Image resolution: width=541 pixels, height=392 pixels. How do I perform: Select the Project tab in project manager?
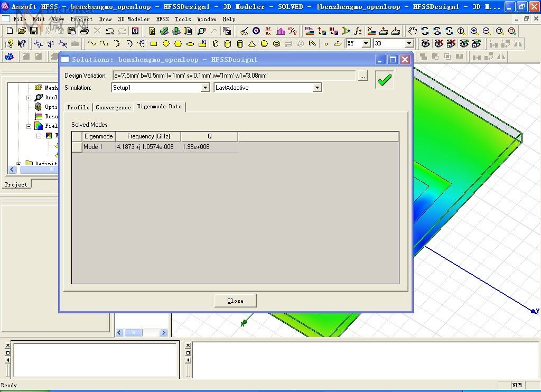[16, 184]
